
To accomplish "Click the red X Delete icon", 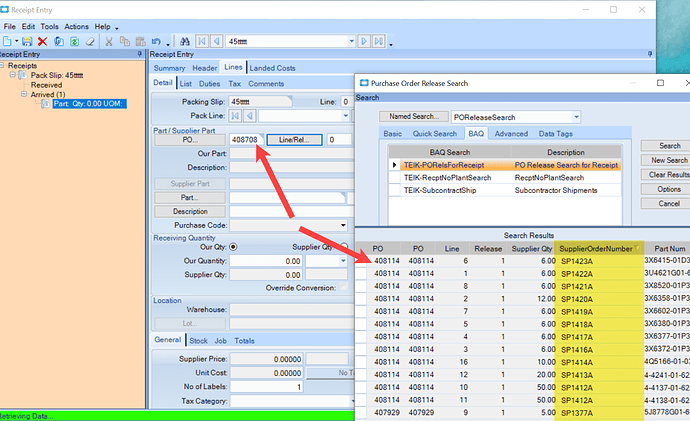I will click(43, 41).
